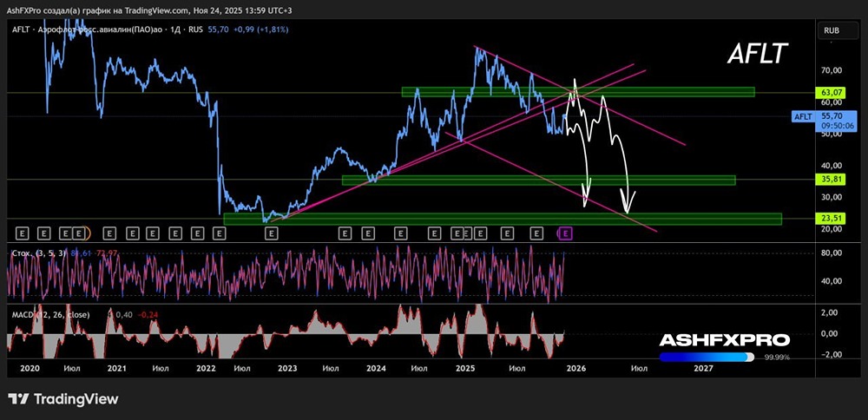Image resolution: width=868 pixels, height=420 pixels.
Task: Click the 70,00 price axis value
Action: pos(833,71)
